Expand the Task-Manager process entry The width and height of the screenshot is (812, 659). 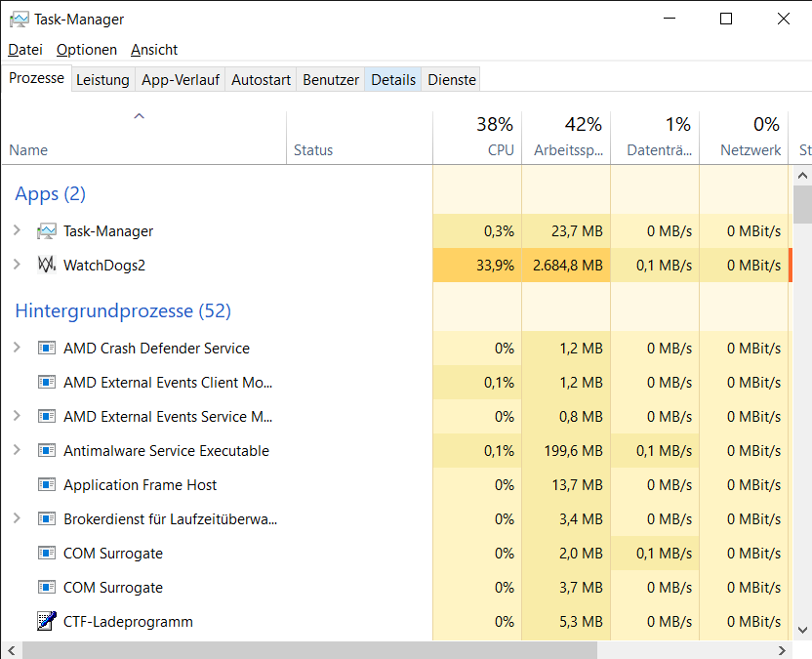19,230
